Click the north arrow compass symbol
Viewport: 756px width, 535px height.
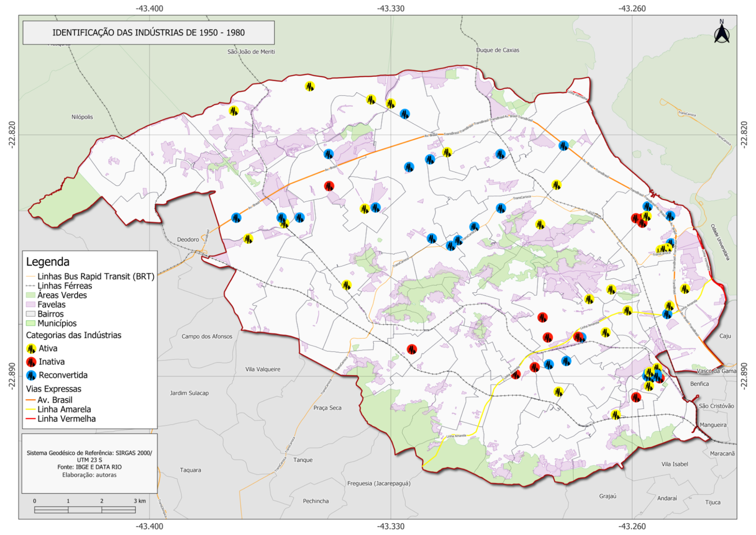coord(722,33)
